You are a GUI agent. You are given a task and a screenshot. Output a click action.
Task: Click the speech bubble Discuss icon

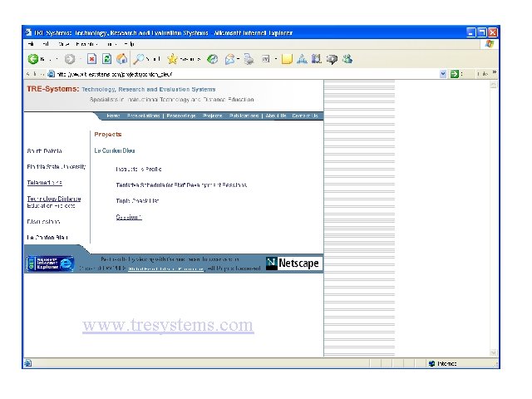point(332,59)
